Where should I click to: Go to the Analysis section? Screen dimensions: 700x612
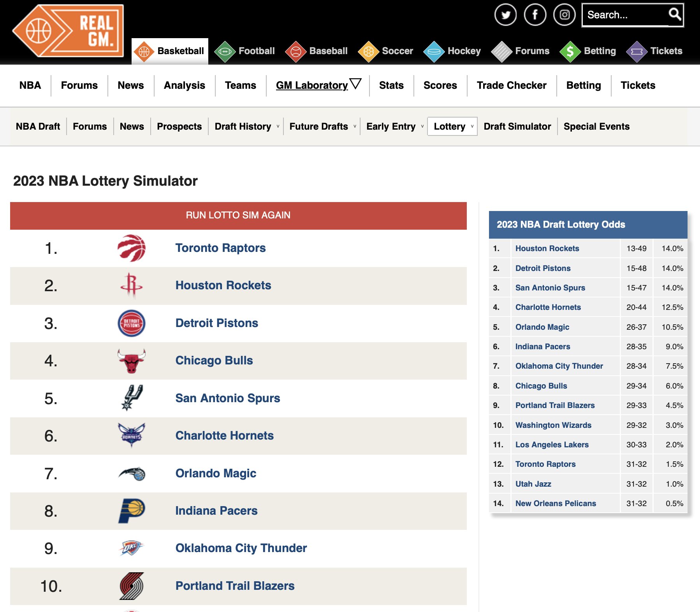click(185, 85)
